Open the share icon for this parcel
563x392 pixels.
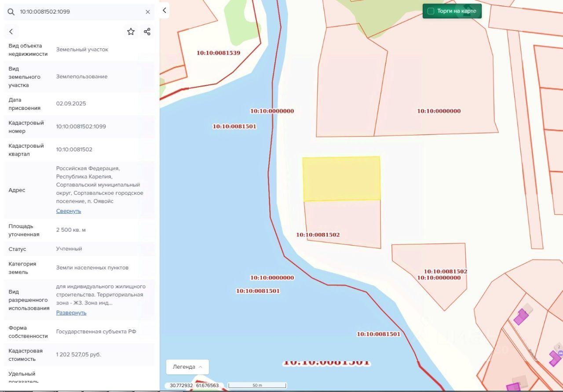pos(147,32)
